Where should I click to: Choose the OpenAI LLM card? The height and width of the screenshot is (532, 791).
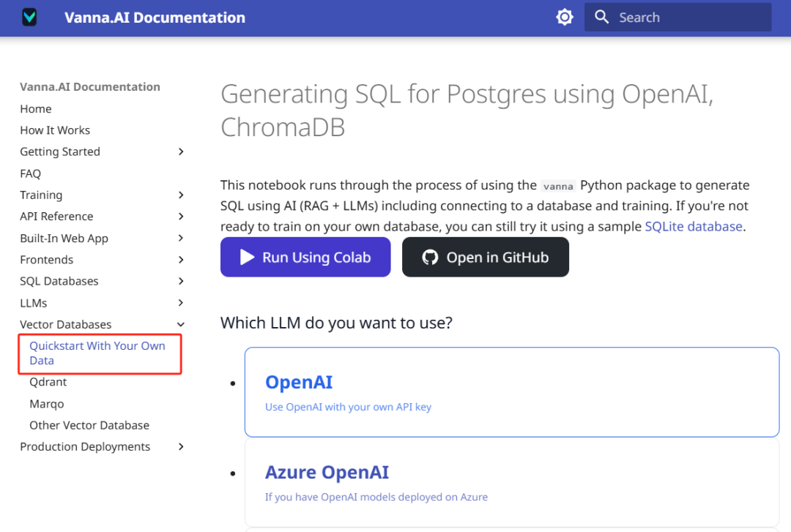click(x=512, y=391)
